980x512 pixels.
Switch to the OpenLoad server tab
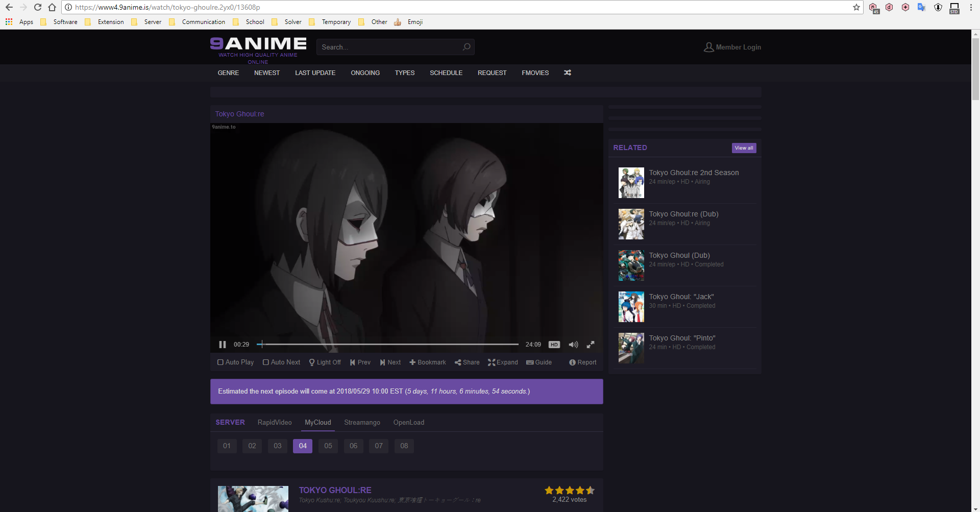click(x=409, y=423)
